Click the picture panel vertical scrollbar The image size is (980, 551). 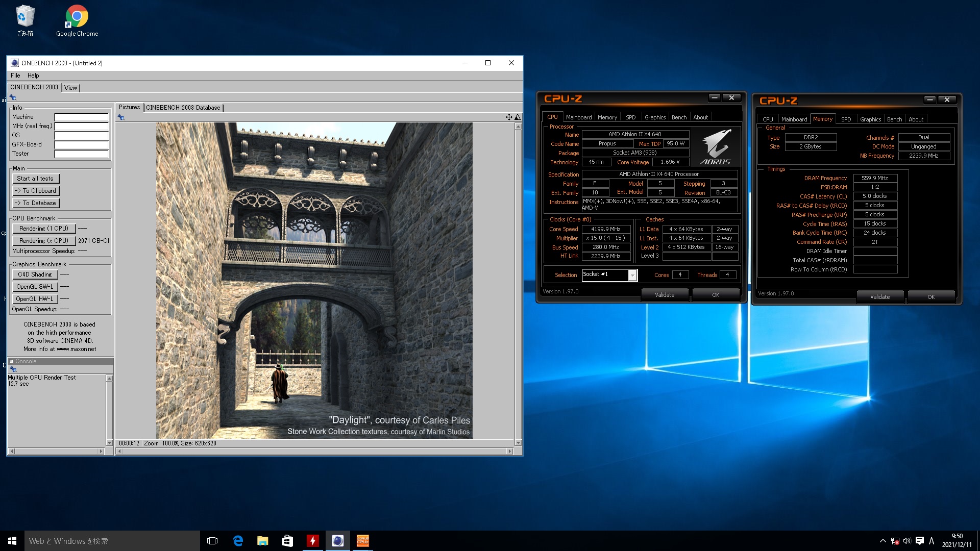click(518, 285)
